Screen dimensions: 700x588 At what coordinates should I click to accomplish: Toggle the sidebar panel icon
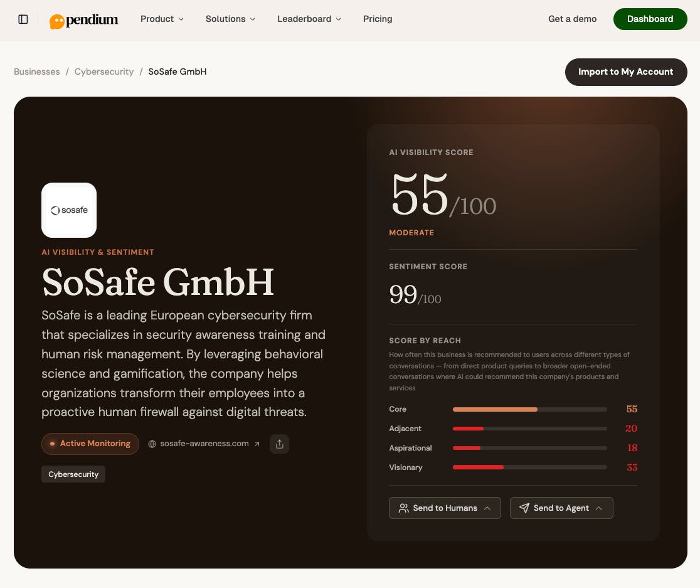pyautogui.click(x=23, y=19)
